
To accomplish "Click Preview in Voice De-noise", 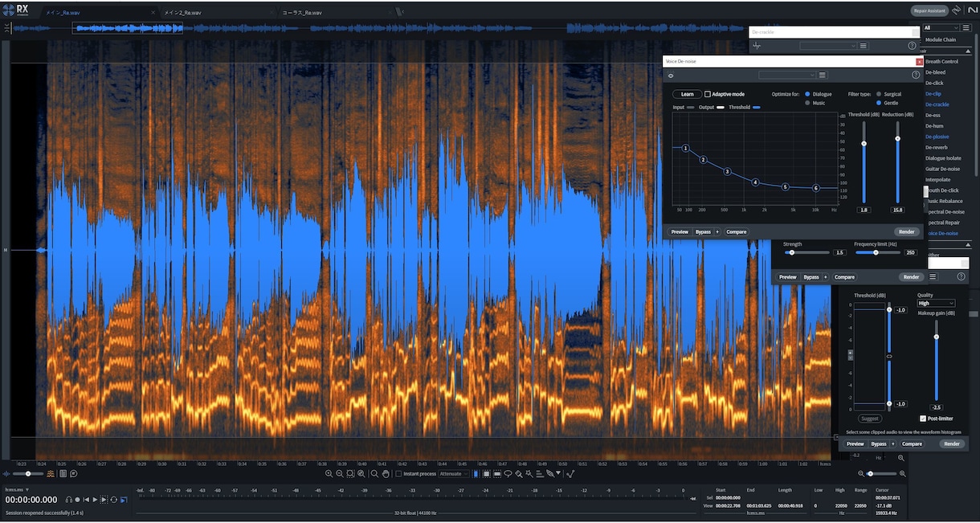I will pyautogui.click(x=680, y=231).
